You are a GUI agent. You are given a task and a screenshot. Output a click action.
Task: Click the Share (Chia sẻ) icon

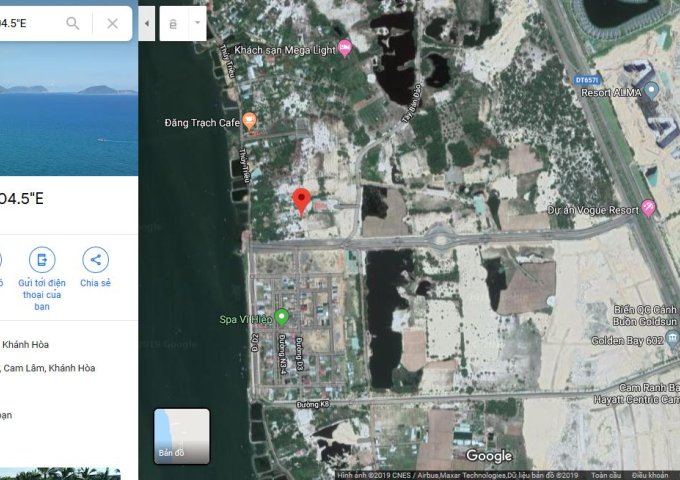95,260
